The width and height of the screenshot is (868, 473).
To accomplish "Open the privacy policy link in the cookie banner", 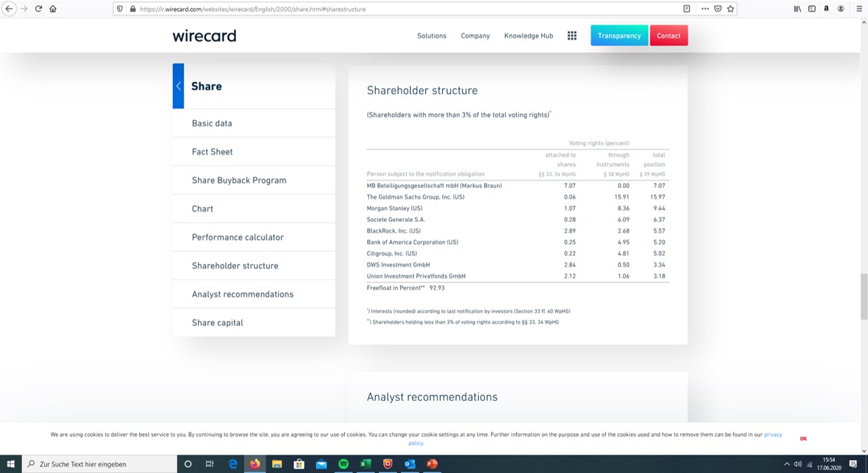I will [772, 434].
